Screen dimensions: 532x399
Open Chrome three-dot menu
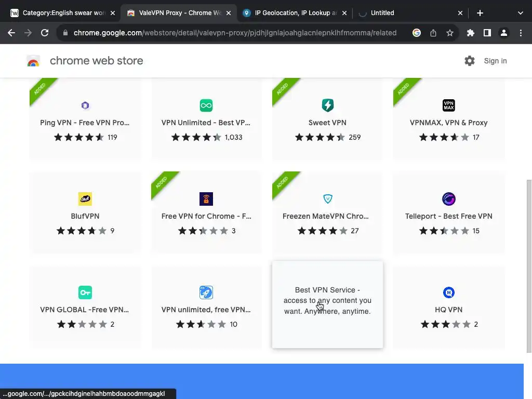point(521,33)
